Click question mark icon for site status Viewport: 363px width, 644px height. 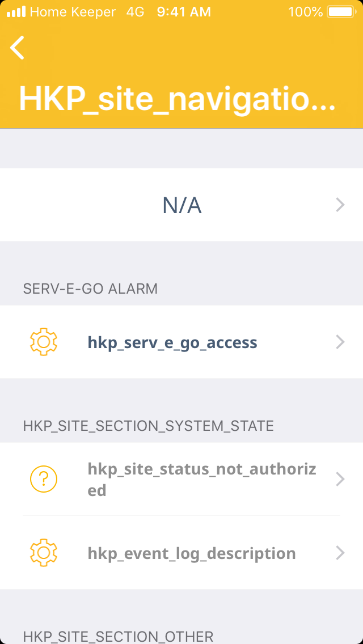tap(43, 480)
